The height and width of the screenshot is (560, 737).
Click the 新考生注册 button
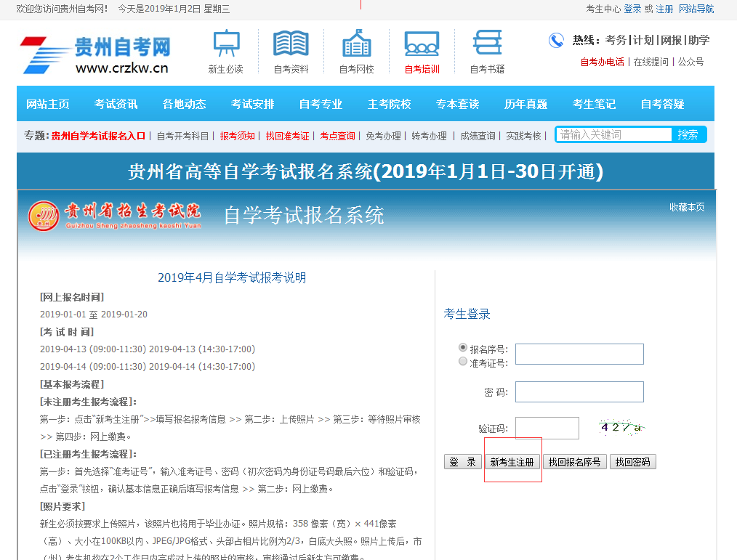(x=512, y=462)
